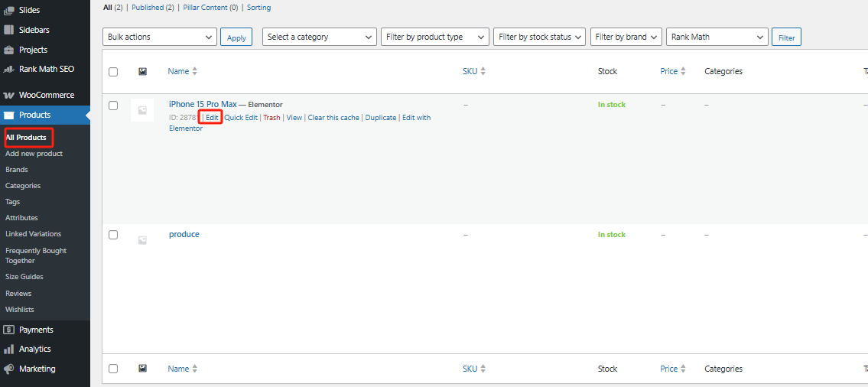868x387 pixels.
Task: Click the iPhone 15 Pro Max thumbnail placeholder
Action: click(x=142, y=110)
